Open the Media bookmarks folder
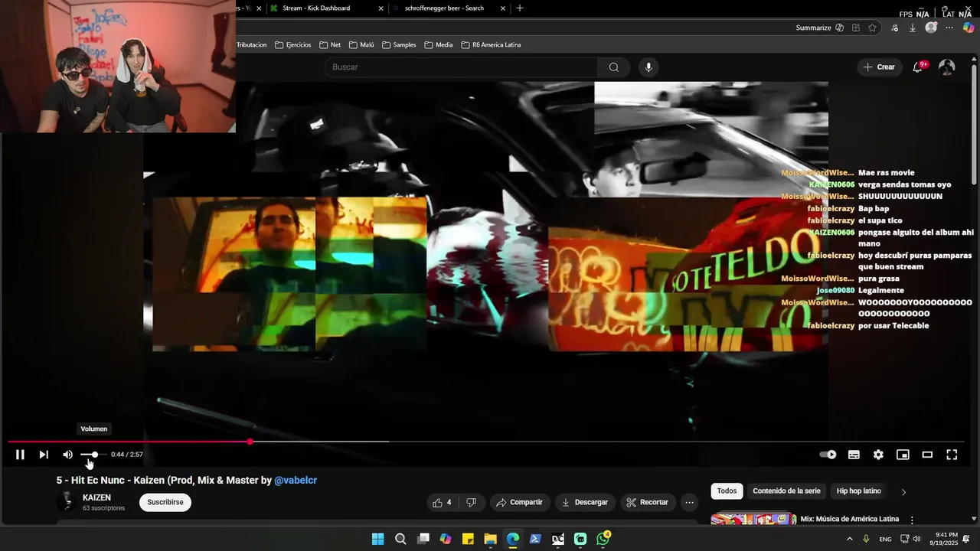This screenshot has height=551, width=980. tap(439, 45)
